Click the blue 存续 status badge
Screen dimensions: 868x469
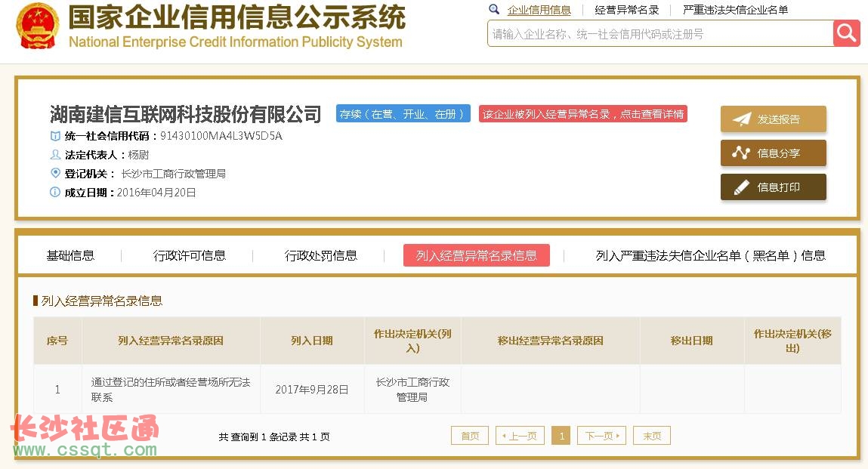point(403,114)
